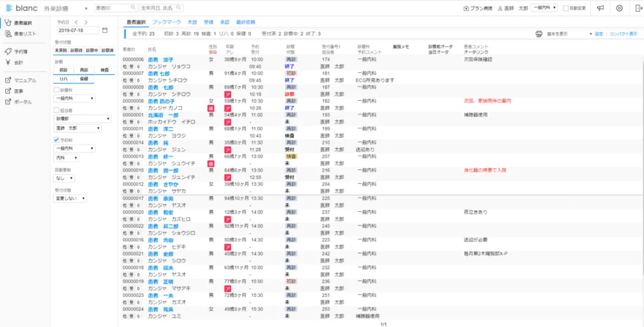Toggle the 初診 filter button in the filter panel
644x327 pixels.
[x=64, y=70]
